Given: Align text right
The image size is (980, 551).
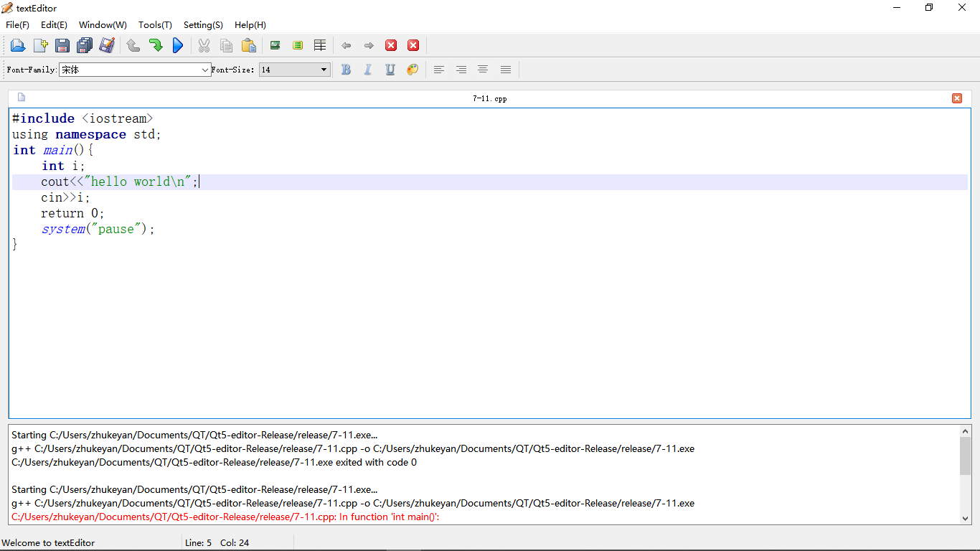Looking at the screenshot, I should click(461, 70).
